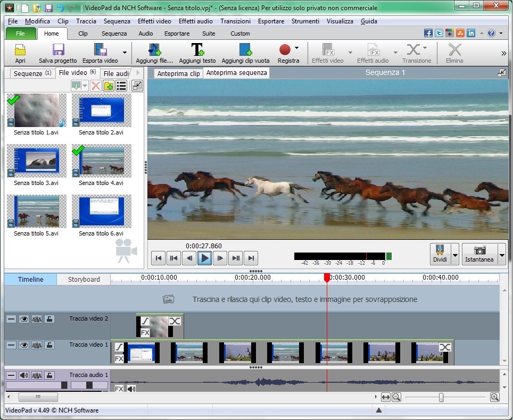
Task: Adjust the timeline zoom slider handle
Action: [441, 397]
